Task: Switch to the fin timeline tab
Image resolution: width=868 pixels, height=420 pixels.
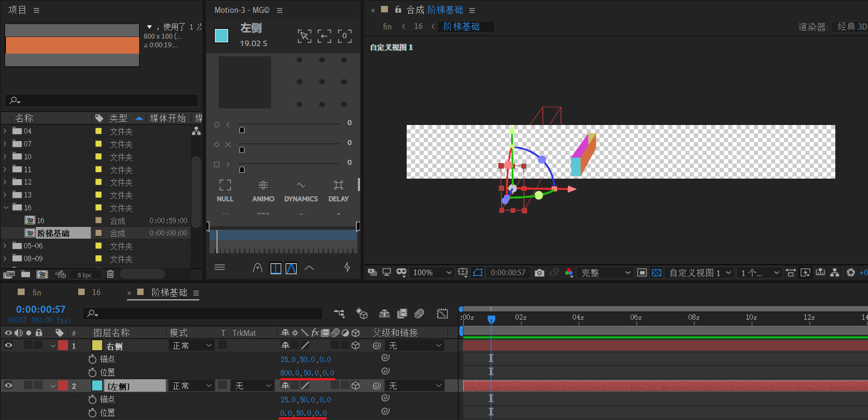Action: point(36,292)
